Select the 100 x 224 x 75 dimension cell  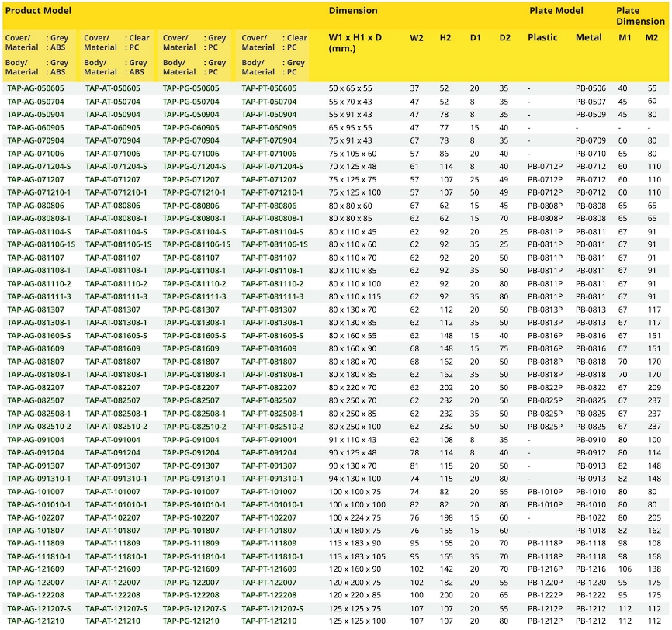355,517
